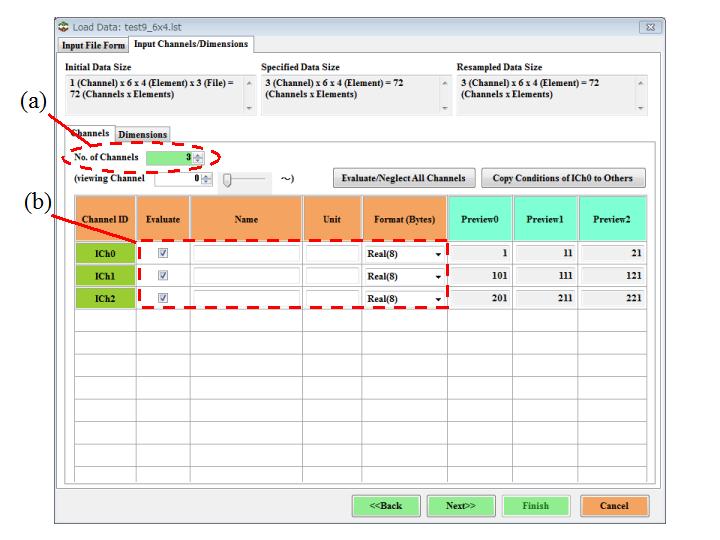Viewport: 720px width, 540px height.
Task: Click Copy Conditions of ICh0 to Others
Action: point(563,178)
